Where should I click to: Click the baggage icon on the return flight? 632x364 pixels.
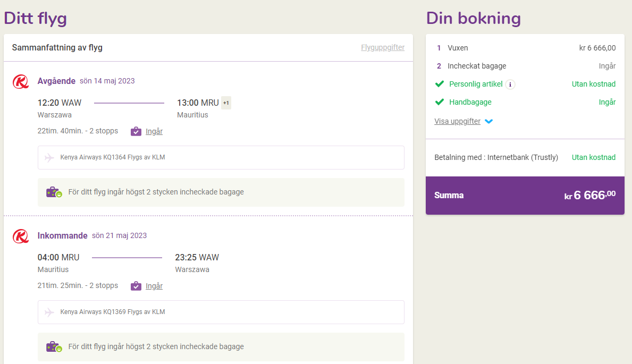click(x=136, y=286)
